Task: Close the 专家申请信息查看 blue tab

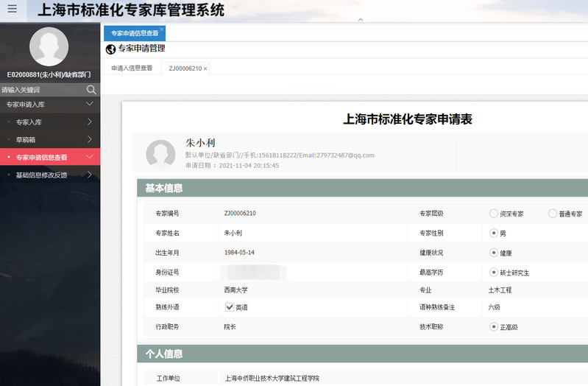Action: pos(162,29)
